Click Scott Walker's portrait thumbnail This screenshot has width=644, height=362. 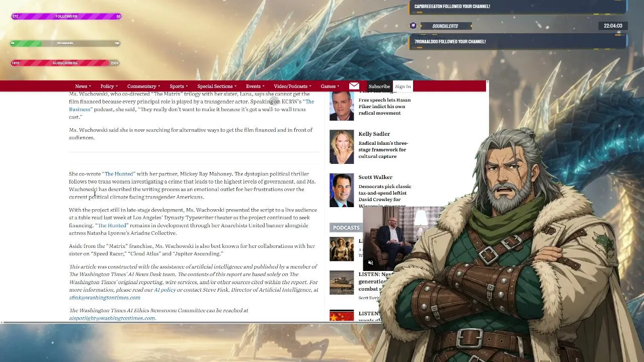click(342, 190)
